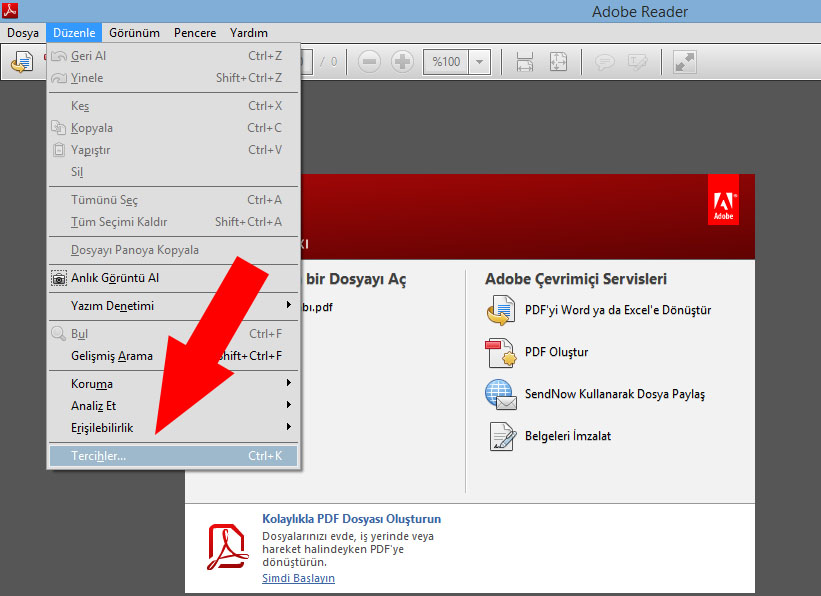Select the Sil menu entry
This screenshot has height=596, width=821.
[173, 172]
